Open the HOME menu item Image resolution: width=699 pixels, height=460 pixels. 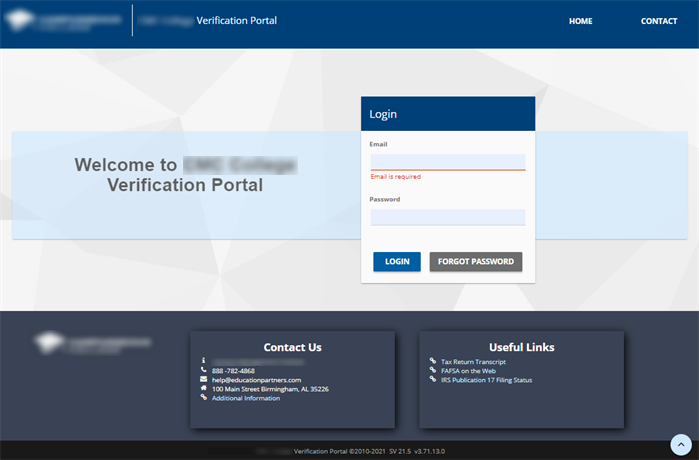580,21
